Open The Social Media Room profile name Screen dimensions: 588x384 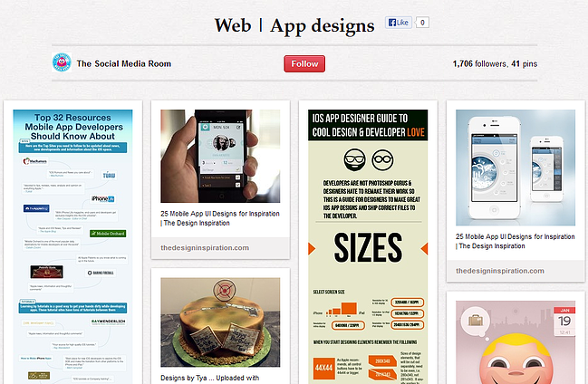coord(124,63)
